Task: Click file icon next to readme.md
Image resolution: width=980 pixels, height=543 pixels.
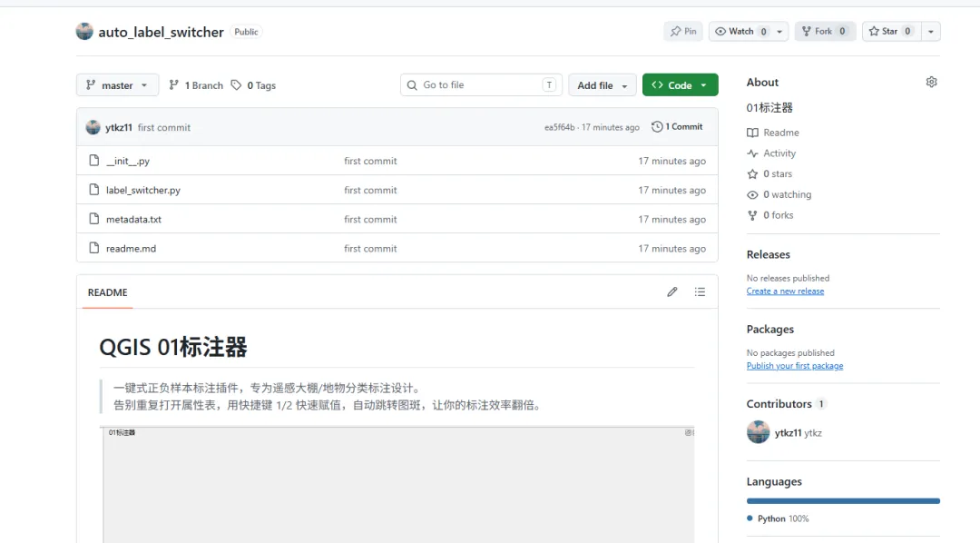Action: [93, 248]
